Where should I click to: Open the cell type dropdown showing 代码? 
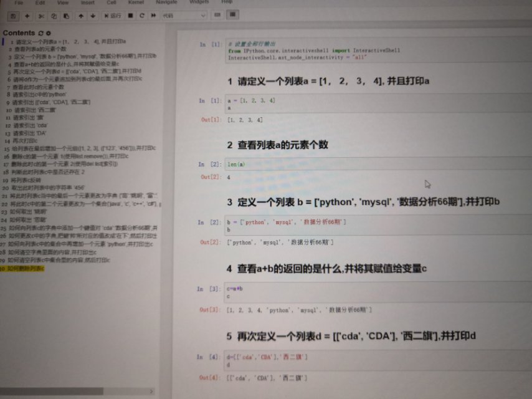[x=184, y=16]
